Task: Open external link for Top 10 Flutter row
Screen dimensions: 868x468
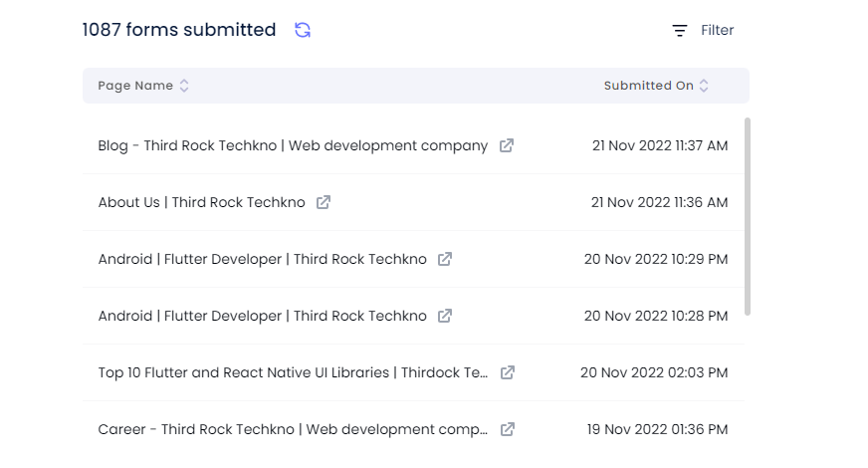Action: tap(508, 372)
